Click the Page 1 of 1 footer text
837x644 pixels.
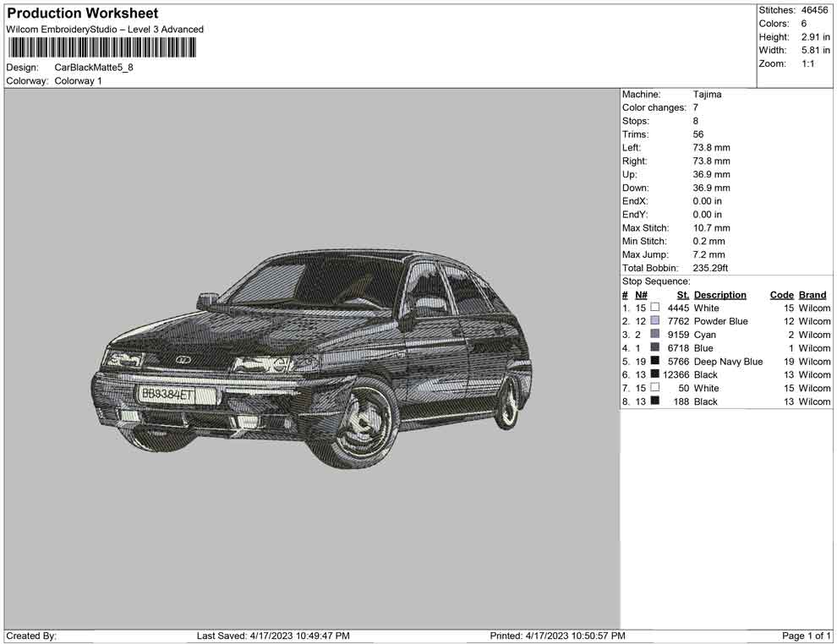point(807,636)
